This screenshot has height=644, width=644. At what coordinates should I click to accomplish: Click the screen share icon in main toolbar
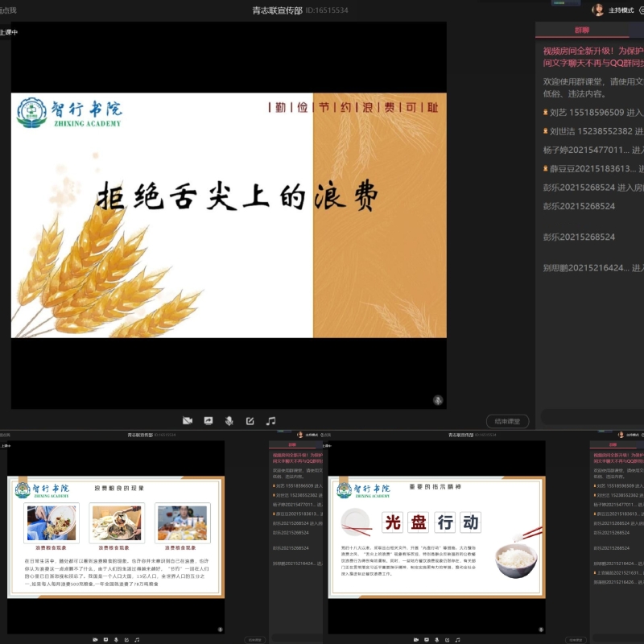pos(208,420)
